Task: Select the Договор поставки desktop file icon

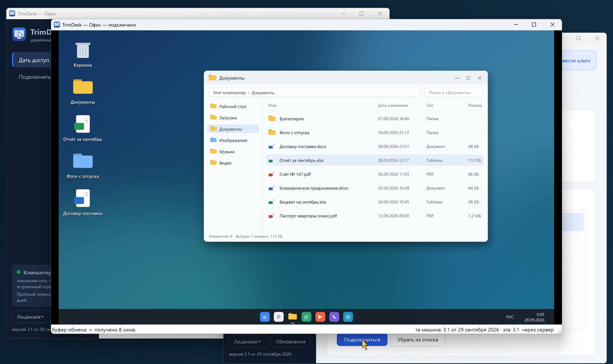Action: 83,203
